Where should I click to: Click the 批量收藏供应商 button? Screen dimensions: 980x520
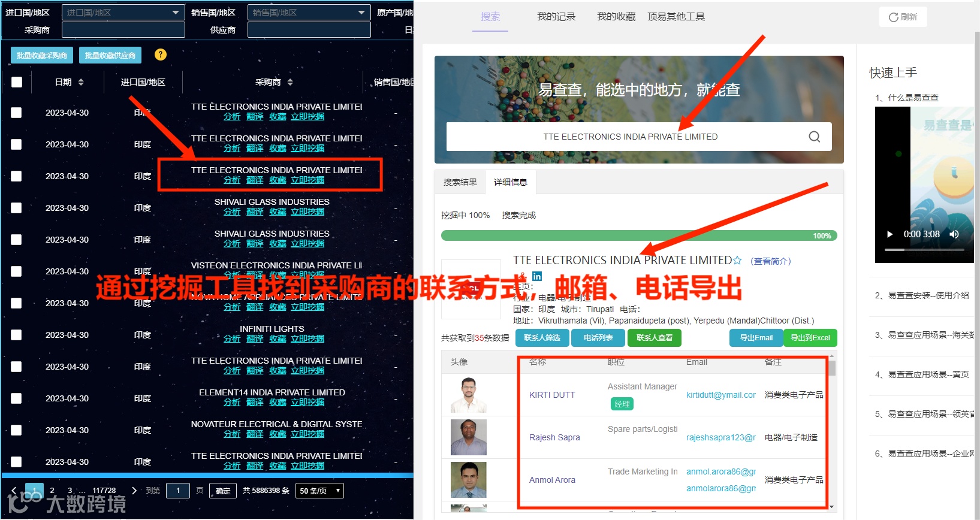pos(110,55)
